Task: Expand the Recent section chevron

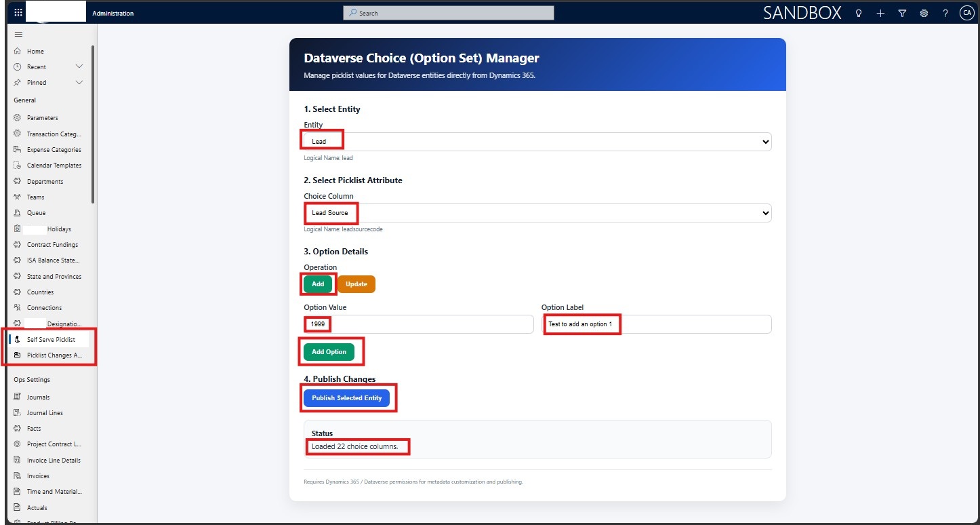Action: click(79, 66)
